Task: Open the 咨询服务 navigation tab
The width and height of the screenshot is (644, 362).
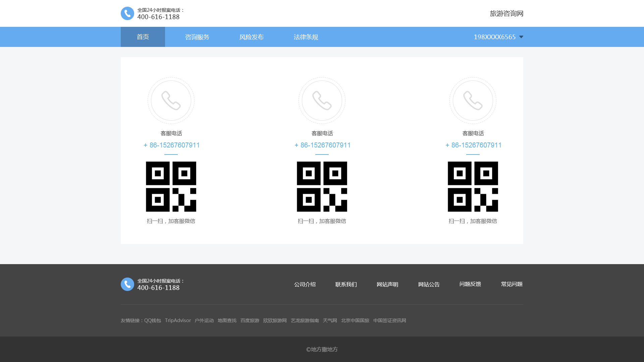Action: (197, 37)
